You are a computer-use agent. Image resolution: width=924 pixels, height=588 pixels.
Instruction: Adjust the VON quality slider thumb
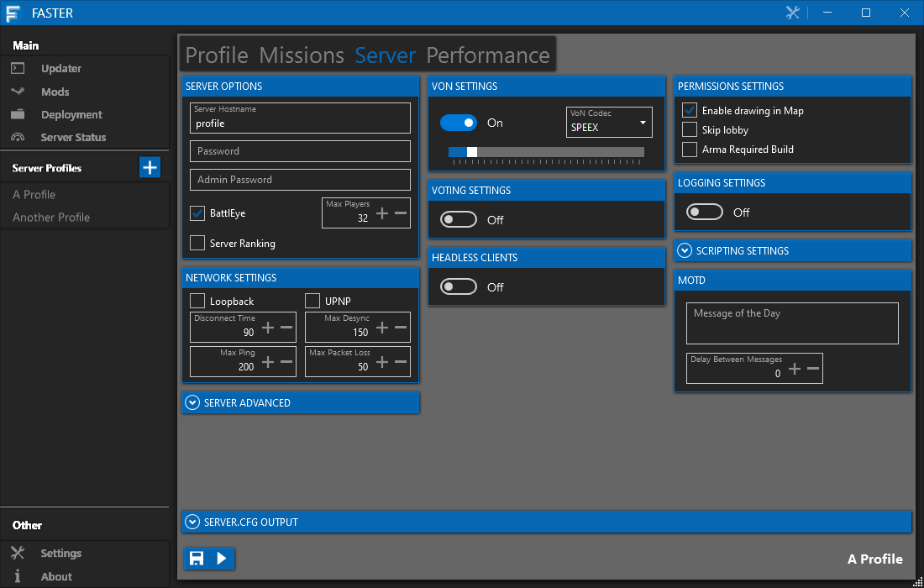[472, 152]
